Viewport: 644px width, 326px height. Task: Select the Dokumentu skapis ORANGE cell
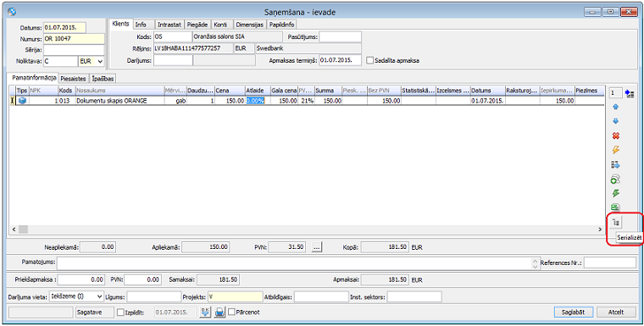pyautogui.click(x=119, y=101)
